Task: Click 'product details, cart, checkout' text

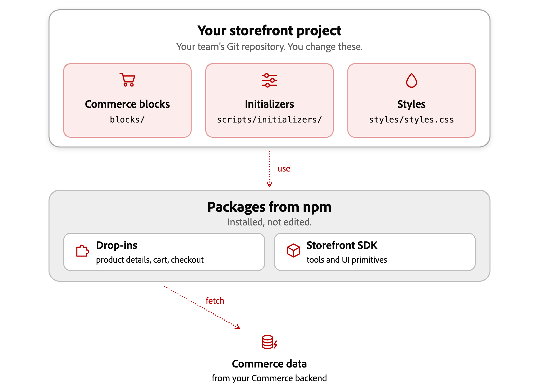Action: [x=150, y=260]
